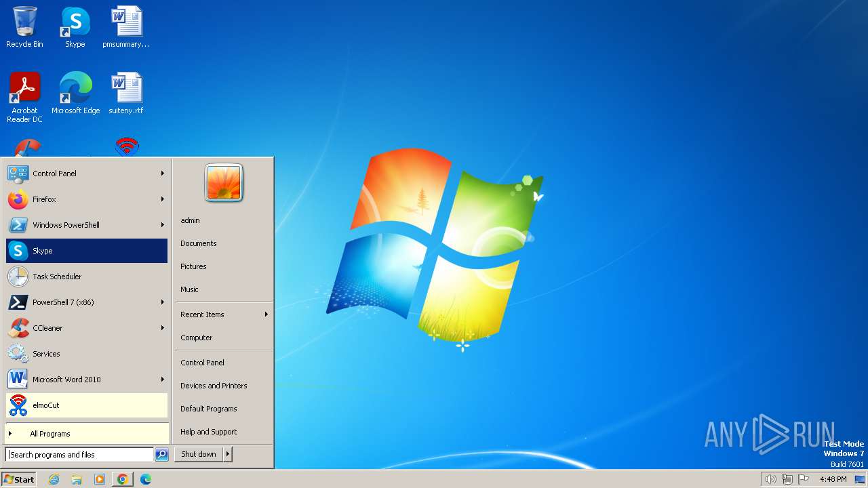Image resolution: width=868 pixels, height=488 pixels.
Task: Click the elmoCut icon in Start menu
Action: point(18,405)
